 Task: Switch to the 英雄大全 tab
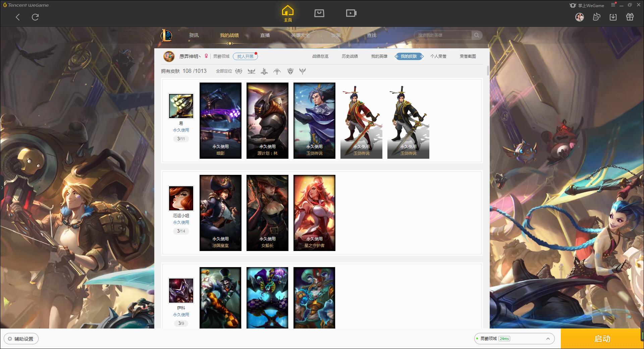301,35
